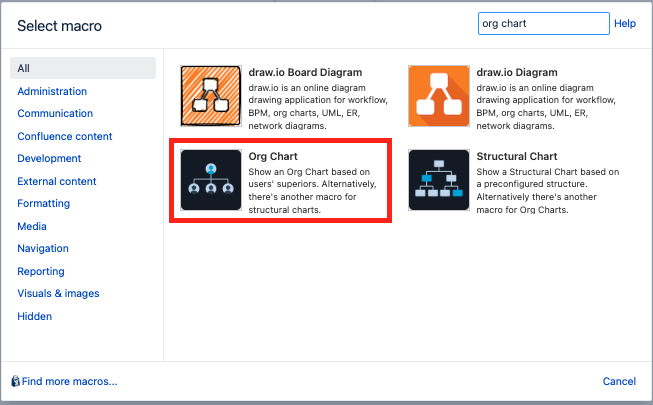Open the Reporting category
The width and height of the screenshot is (653, 405).
(41, 271)
